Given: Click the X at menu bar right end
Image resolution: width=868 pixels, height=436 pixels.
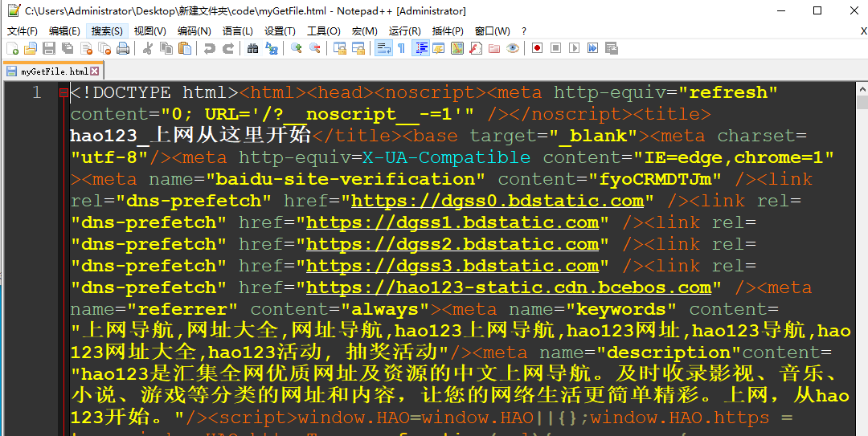Looking at the screenshot, I should tap(863, 31).
